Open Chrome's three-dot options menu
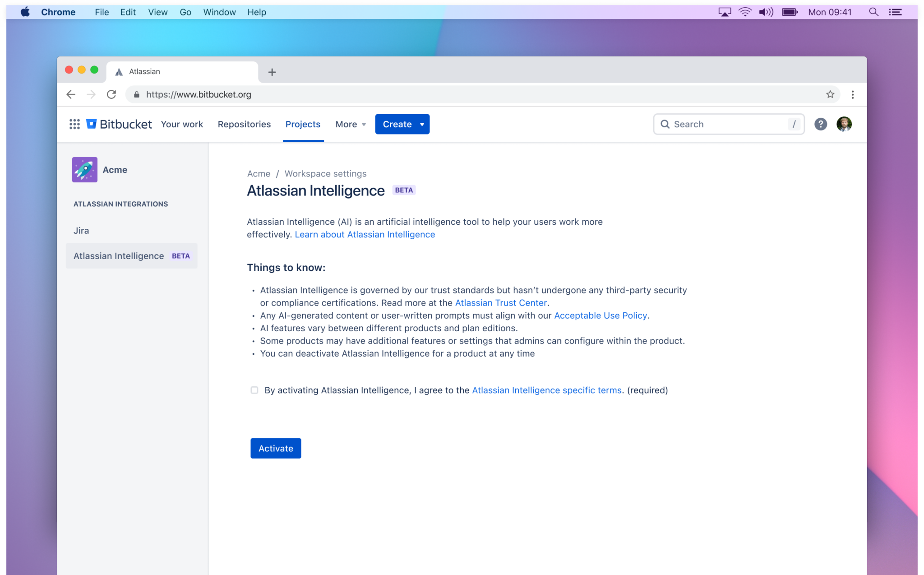Image resolution: width=924 pixels, height=575 pixels. pos(853,94)
